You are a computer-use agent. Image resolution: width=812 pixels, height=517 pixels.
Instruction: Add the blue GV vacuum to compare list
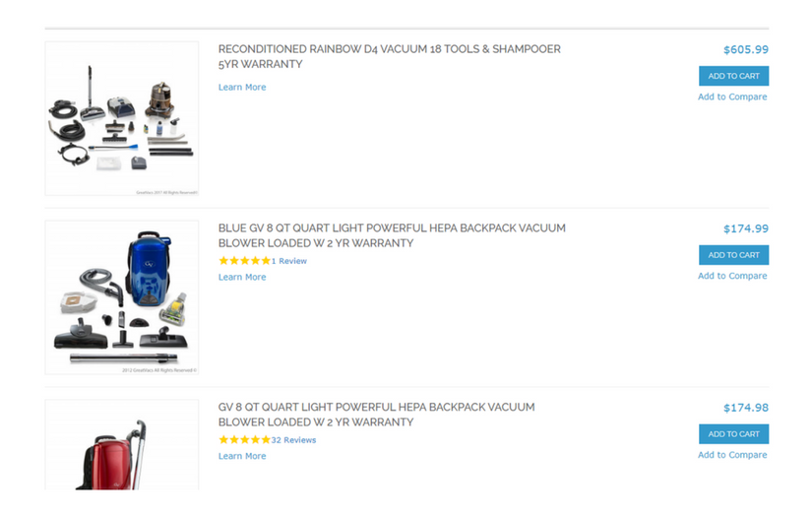(x=732, y=276)
